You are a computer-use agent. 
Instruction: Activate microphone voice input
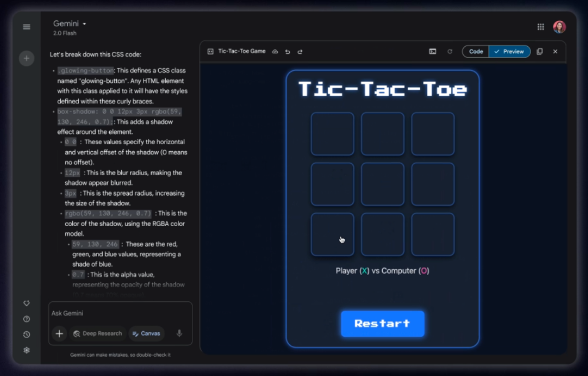(179, 333)
